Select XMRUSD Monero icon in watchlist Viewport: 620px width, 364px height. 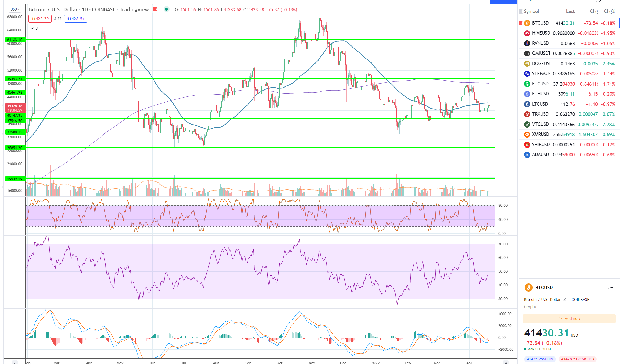527,134
